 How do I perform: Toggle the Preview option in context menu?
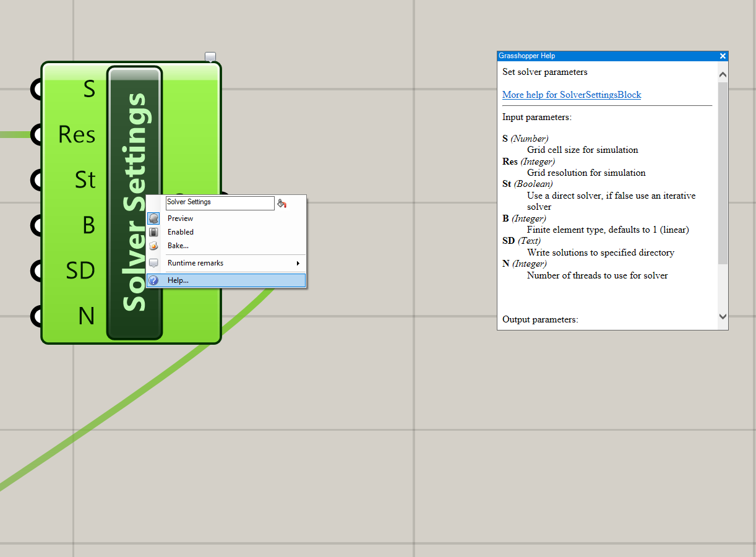coord(181,218)
